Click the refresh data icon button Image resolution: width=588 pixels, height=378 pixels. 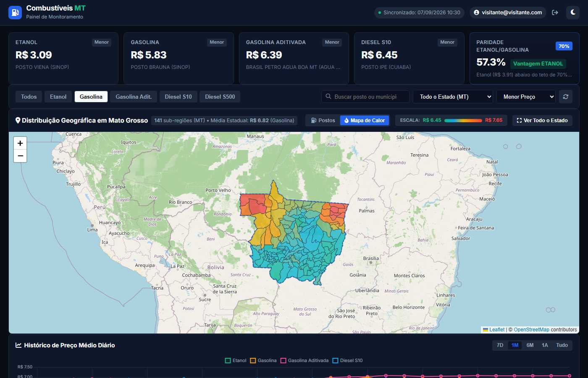(x=566, y=97)
